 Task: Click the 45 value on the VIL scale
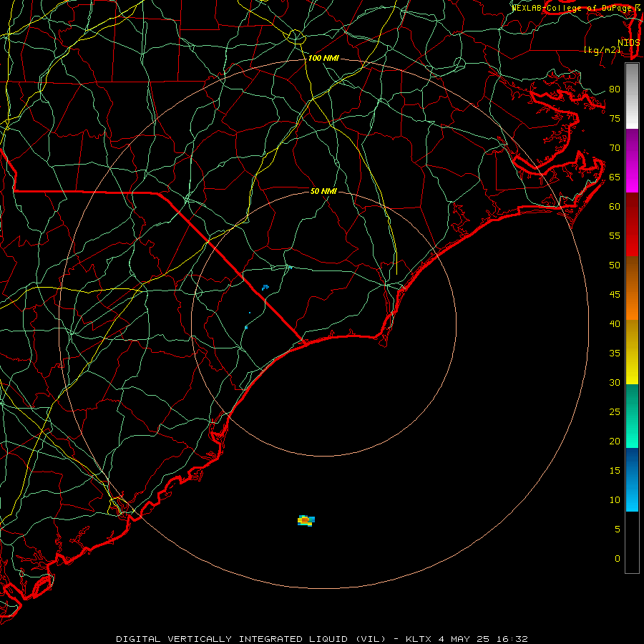tap(615, 295)
